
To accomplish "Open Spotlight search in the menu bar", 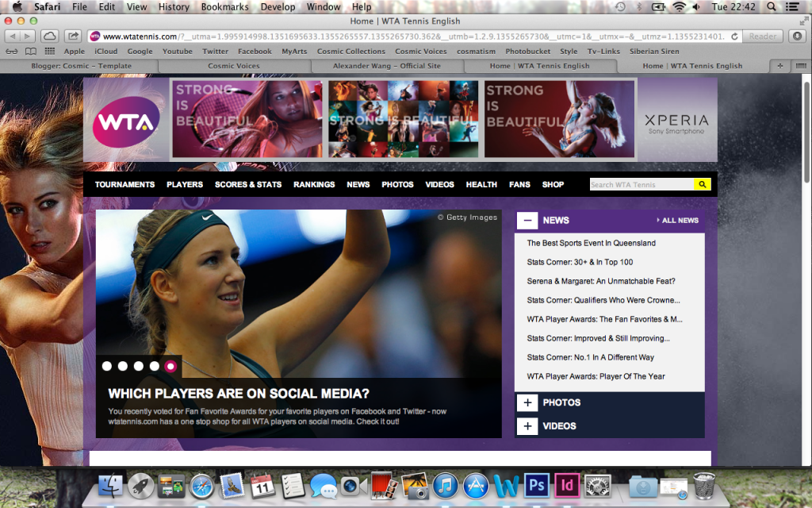I will point(771,6).
